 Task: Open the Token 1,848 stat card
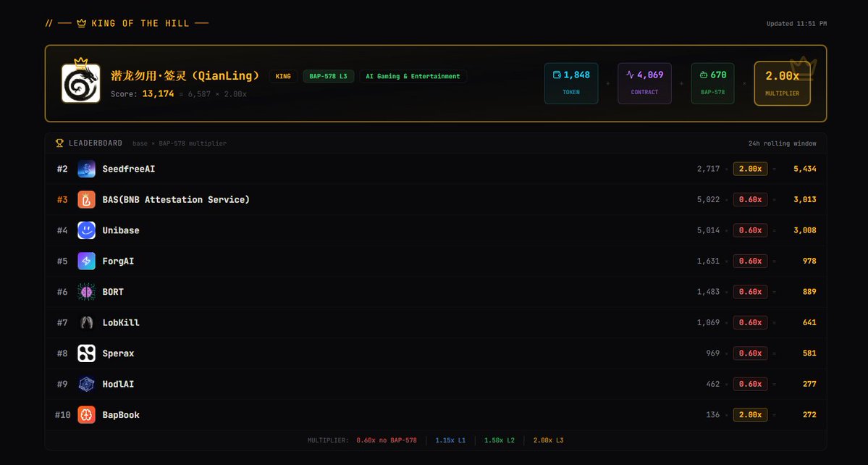[571, 83]
